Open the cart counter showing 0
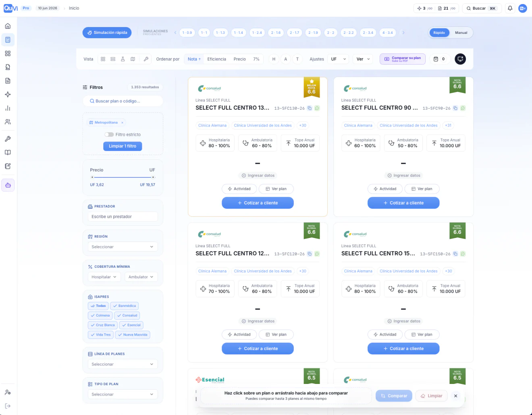This screenshot has height=415, width=532. point(439,59)
